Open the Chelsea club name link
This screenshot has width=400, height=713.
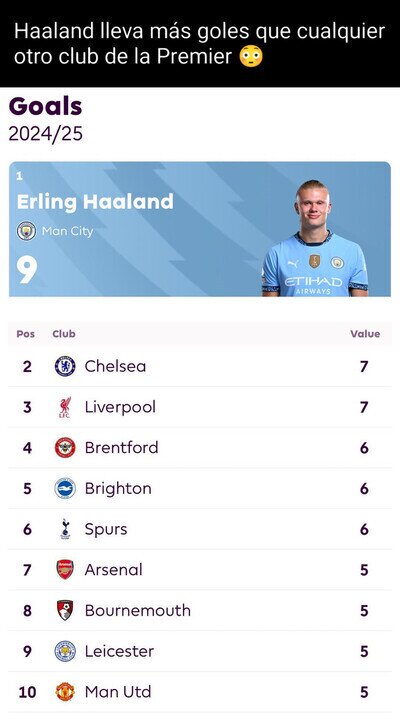tap(115, 367)
